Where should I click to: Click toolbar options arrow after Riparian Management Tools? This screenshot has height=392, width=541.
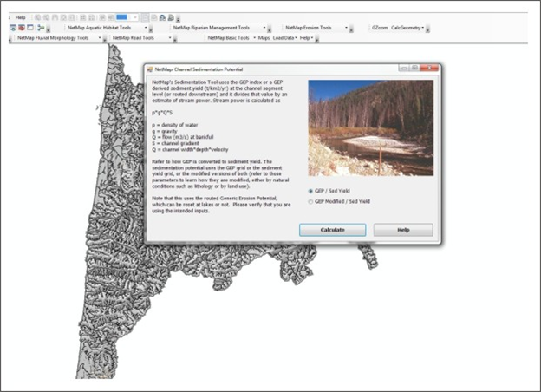[x=270, y=30]
